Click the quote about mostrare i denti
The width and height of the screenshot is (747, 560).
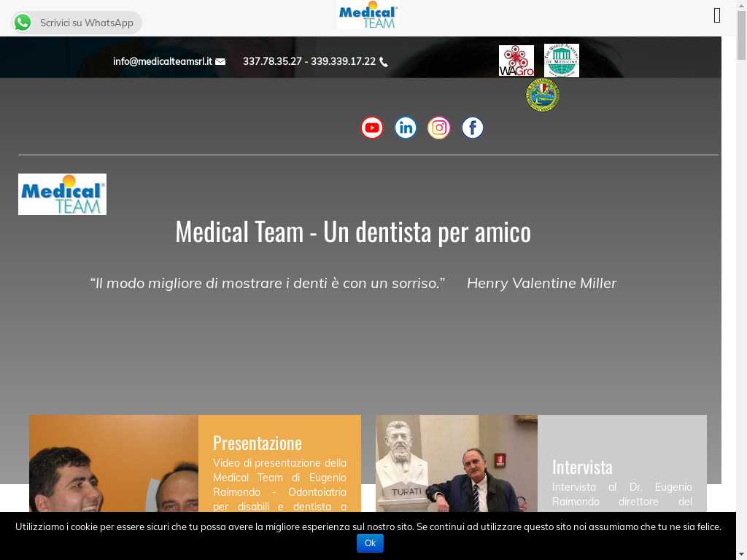(x=267, y=283)
